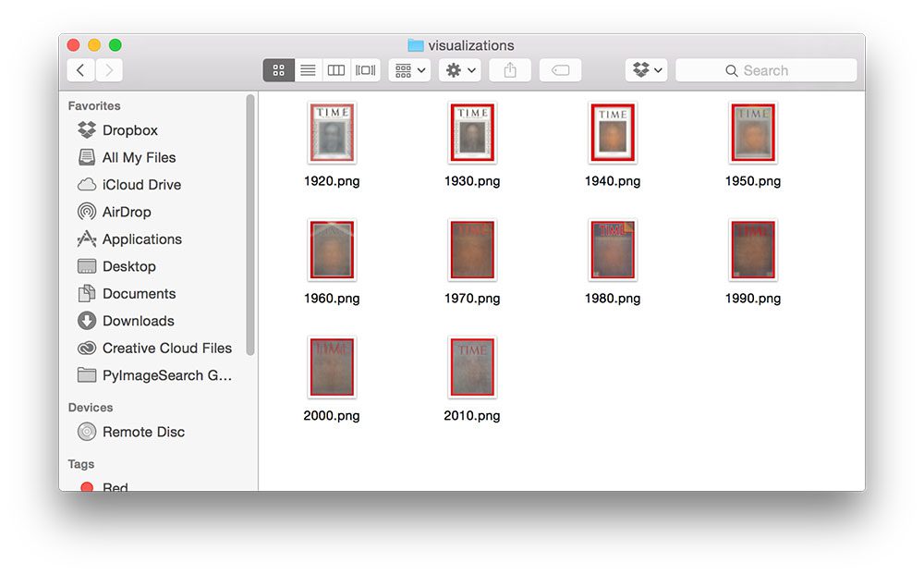Screen dimensions: 924x575
Task: Click the forward navigation arrow
Action: (x=109, y=70)
